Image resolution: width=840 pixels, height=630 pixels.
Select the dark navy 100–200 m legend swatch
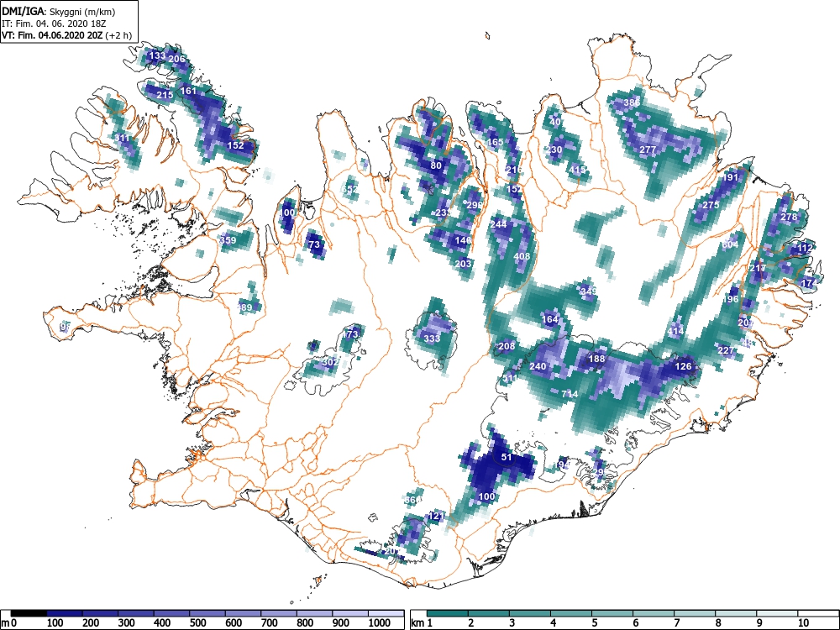65,613
